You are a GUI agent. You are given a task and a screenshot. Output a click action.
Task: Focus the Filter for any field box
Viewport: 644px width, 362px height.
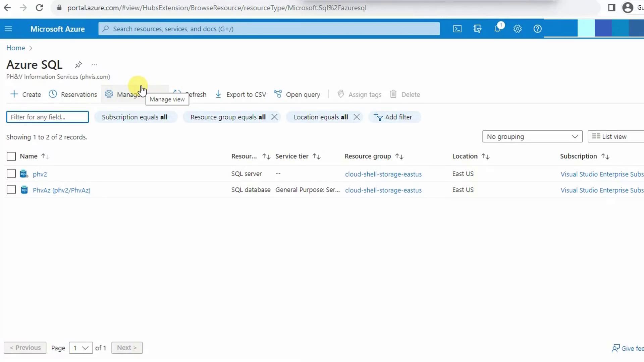click(47, 117)
